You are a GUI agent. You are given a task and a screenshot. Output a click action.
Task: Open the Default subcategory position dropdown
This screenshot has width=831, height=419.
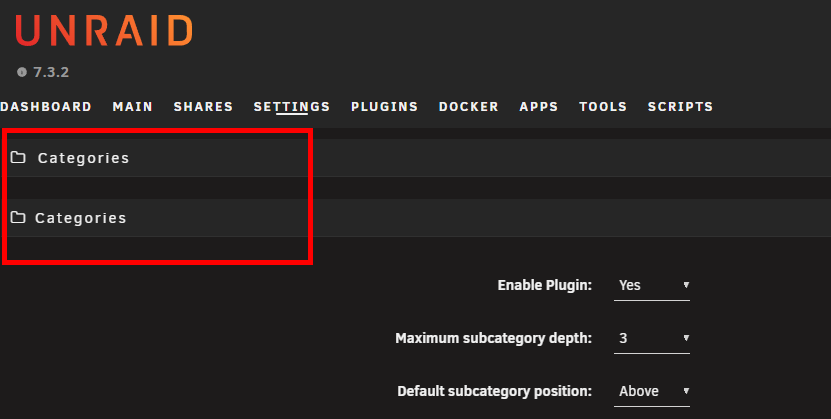(x=652, y=391)
